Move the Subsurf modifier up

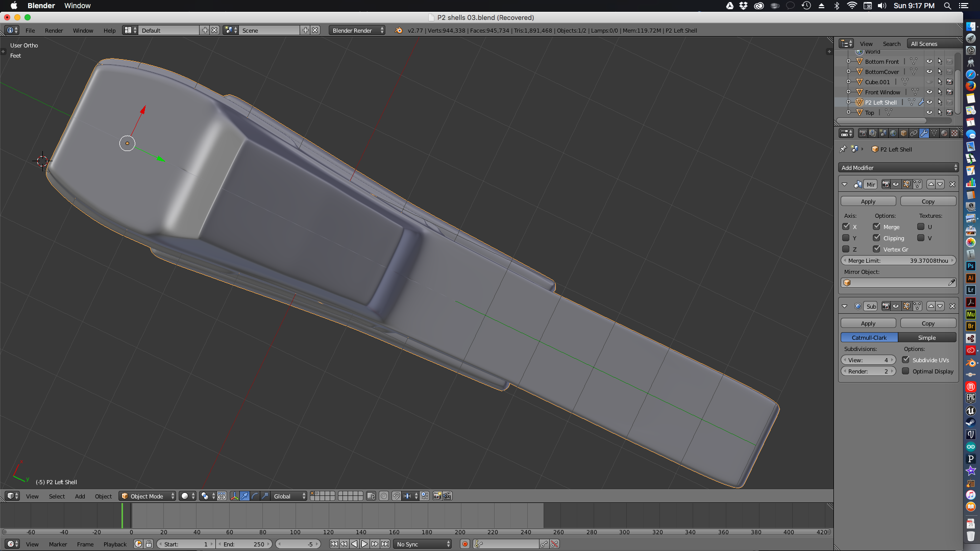click(931, 306)
